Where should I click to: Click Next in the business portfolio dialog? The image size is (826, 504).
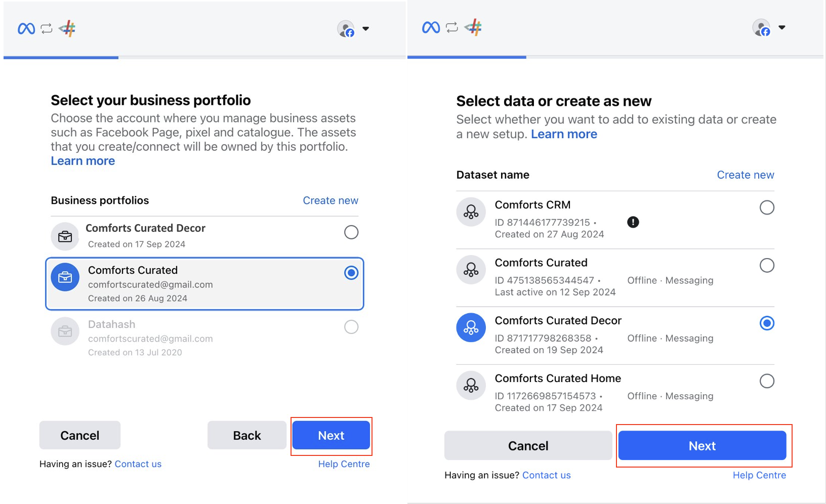point(331,435)
